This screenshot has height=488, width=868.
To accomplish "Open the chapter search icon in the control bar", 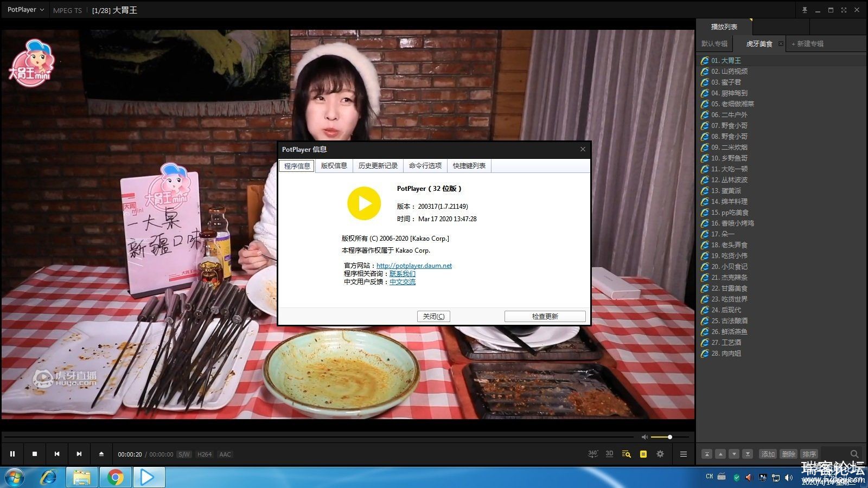I will click(x=626, y=454).
